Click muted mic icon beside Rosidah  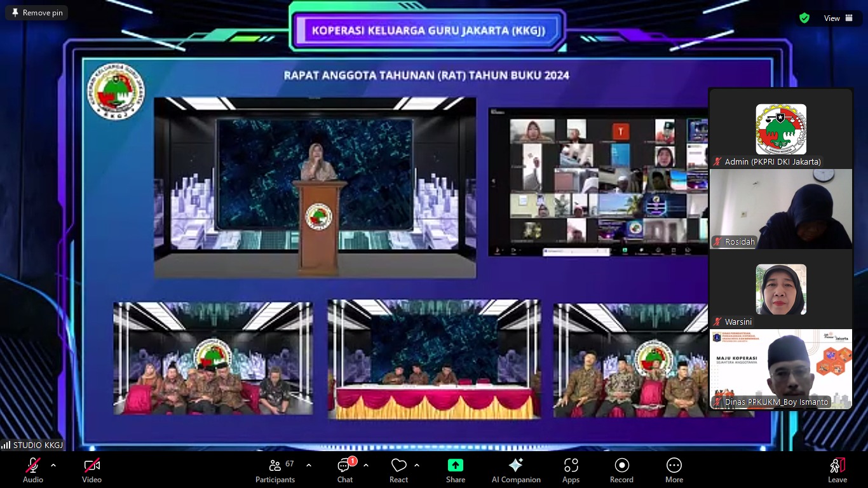click(718, 242)
